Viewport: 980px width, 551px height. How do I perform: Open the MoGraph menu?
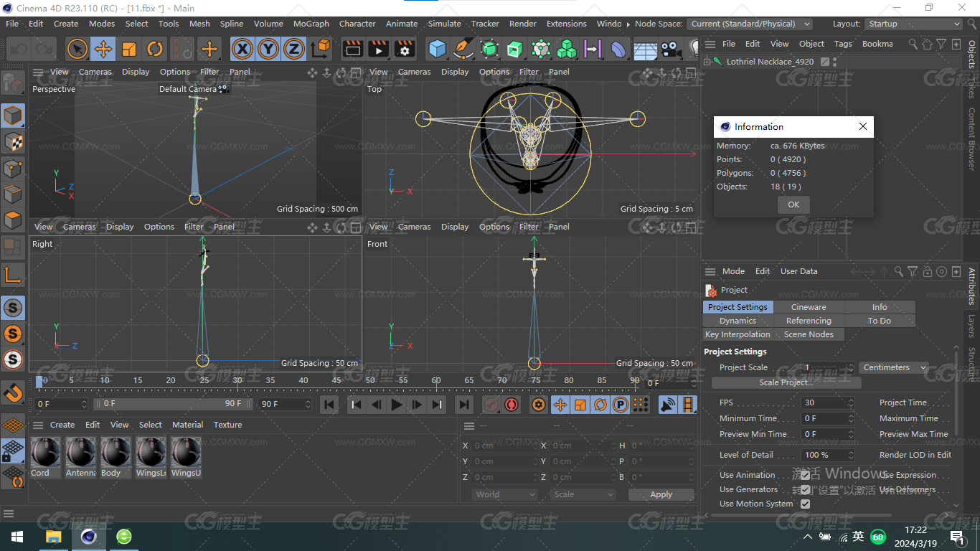click(311, 24)
